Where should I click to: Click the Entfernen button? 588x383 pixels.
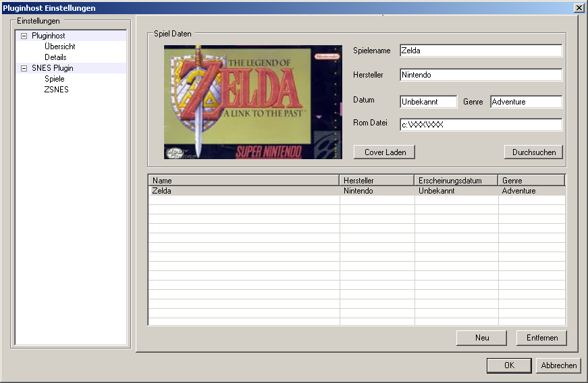[541, 338]
